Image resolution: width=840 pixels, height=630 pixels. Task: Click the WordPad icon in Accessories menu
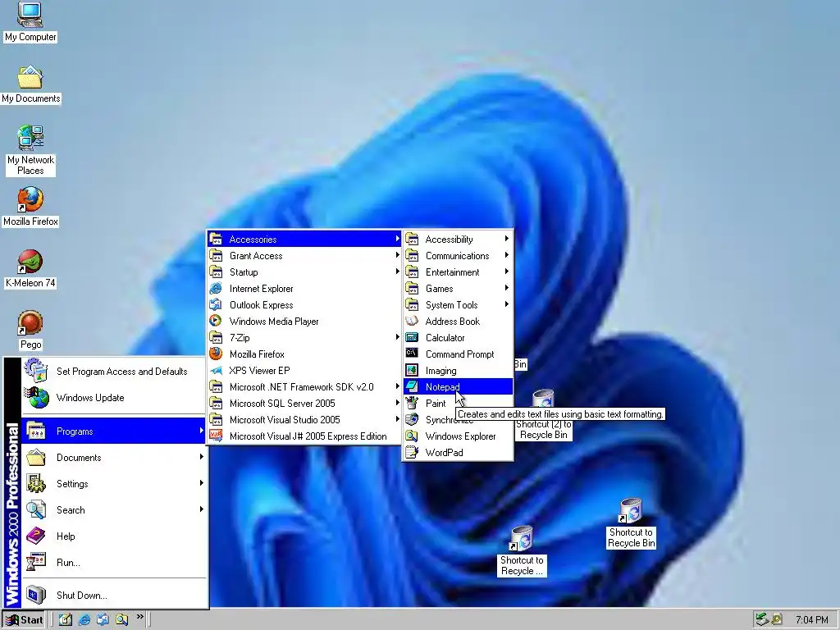click(412, 453)
